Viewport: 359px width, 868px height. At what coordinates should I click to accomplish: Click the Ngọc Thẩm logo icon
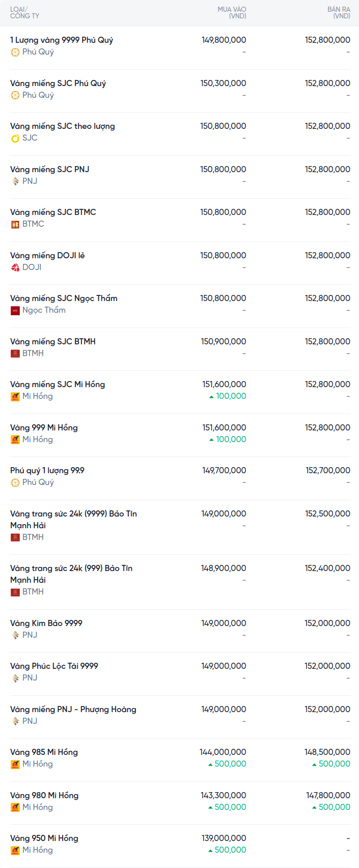[15, 310]
